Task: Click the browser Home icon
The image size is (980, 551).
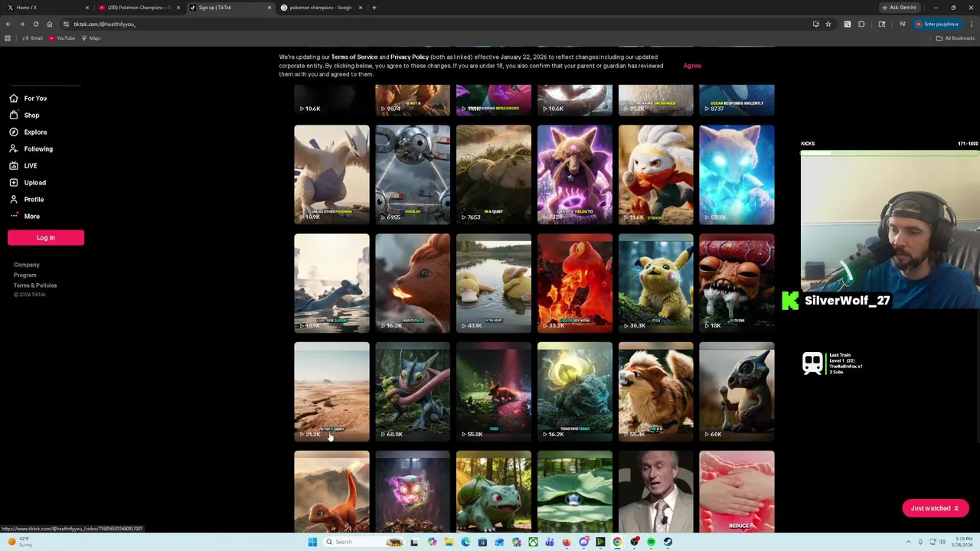Action: [x=50, y=24]
